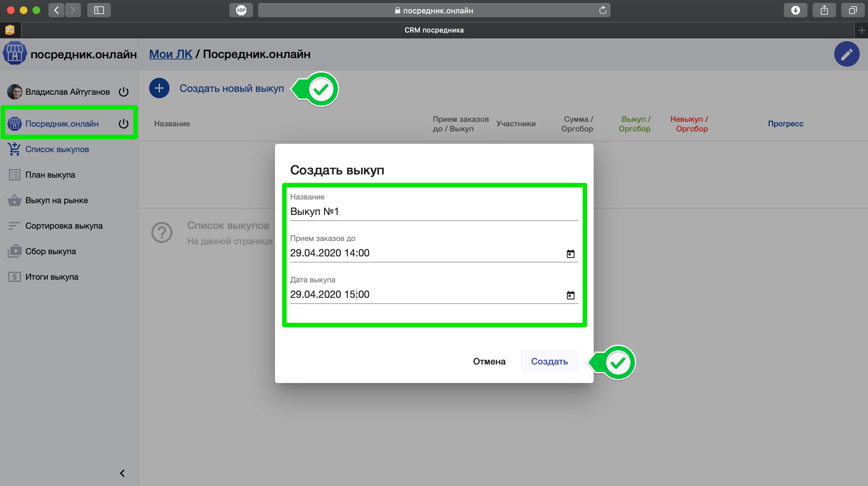Viewport: 868px width, 486px height.
Task: Click the blue plus create-buyout icon
Action: 159,88
